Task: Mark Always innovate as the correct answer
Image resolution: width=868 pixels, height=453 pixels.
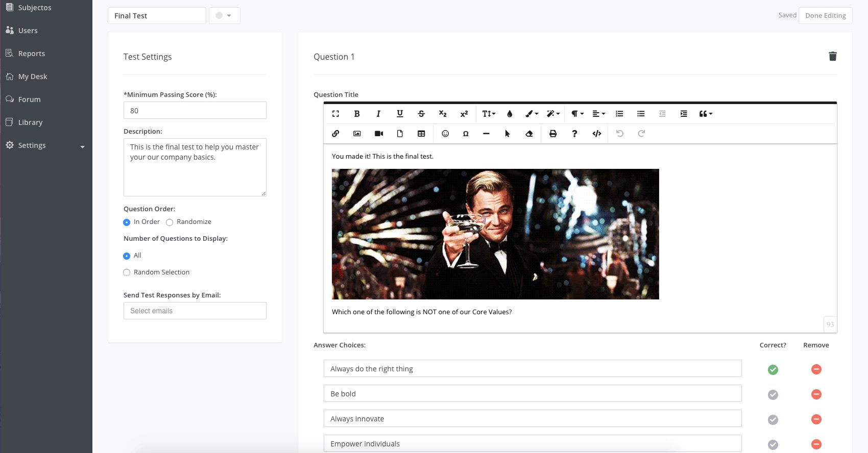Action: [773, 419]
